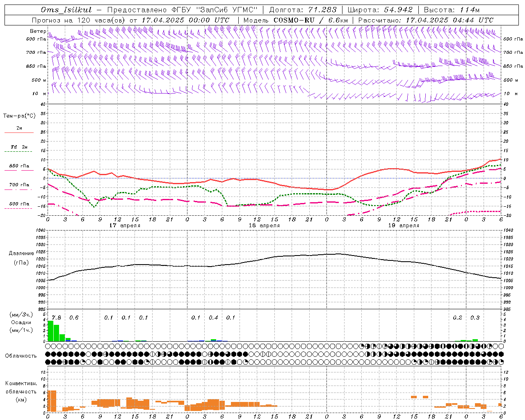
Task: Click the "Давление" pressure label
Action: [21, 253]
